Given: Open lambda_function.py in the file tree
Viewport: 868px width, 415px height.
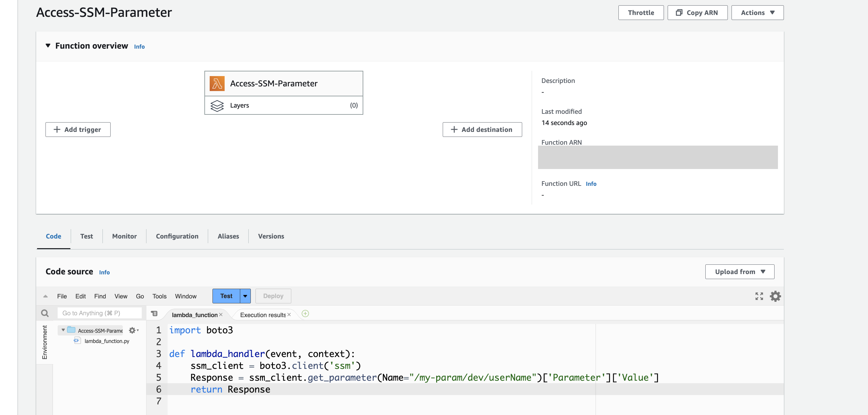Looking at the screenshot, I should pos(107,341).
